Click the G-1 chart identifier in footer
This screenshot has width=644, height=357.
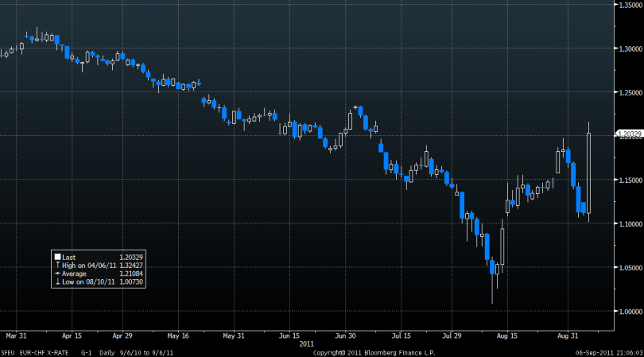tap(85, 352)
